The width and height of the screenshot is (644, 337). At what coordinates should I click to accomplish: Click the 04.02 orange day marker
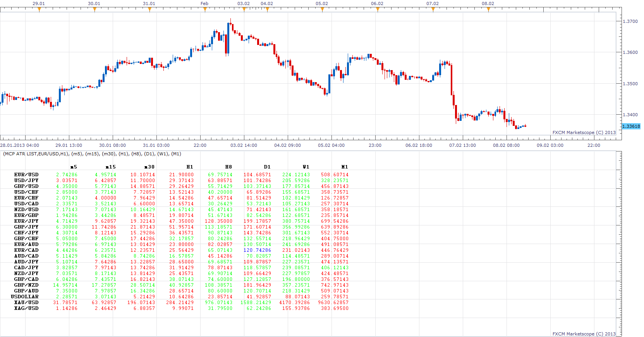267,10
